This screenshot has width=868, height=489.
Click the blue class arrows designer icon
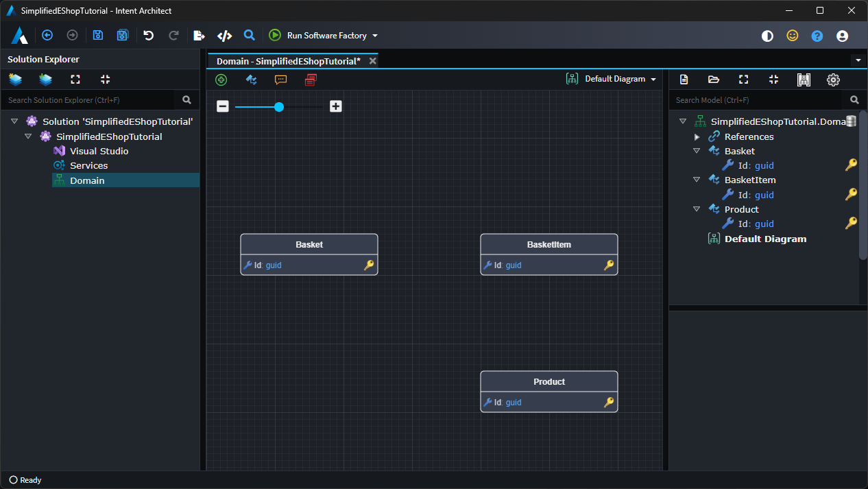click(252, 80)
